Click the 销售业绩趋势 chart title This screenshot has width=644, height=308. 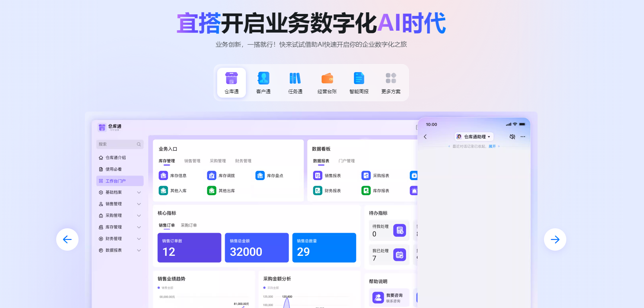171,279
